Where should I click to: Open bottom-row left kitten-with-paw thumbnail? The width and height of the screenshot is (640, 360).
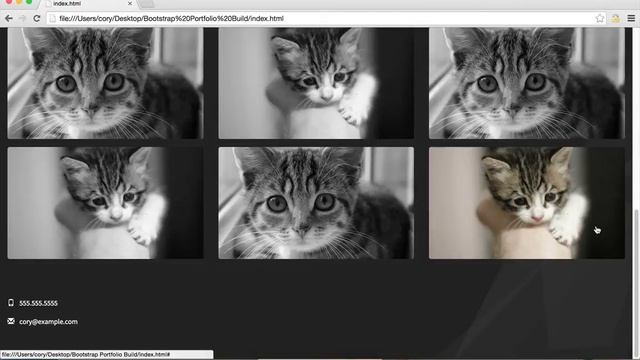click(x=105, y=203)
